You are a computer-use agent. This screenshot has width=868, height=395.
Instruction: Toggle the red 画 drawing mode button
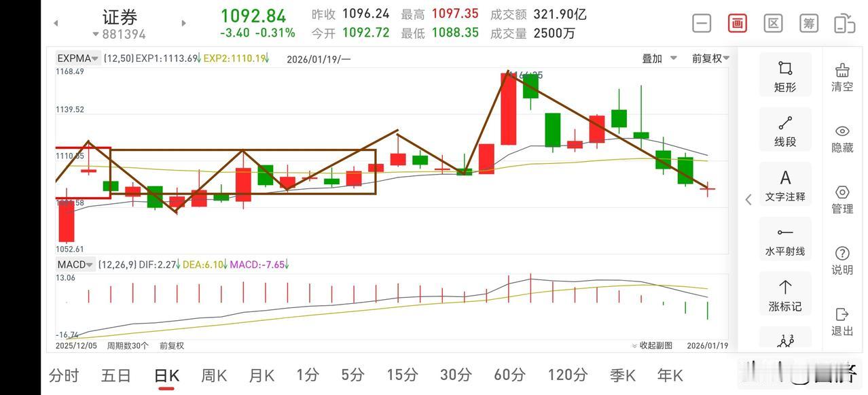tap(738, 24)
